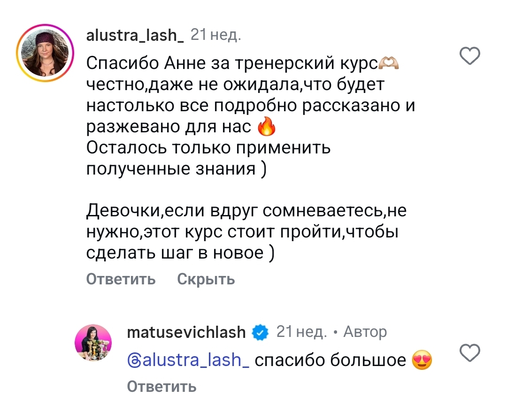Reply to alustra_lash_ via Ответить

click(121, 279)
